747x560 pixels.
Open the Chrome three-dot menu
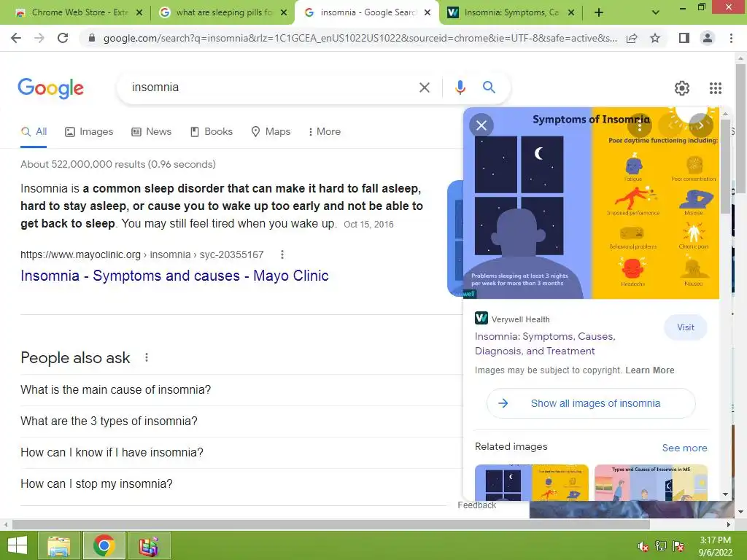coord(731,38)
